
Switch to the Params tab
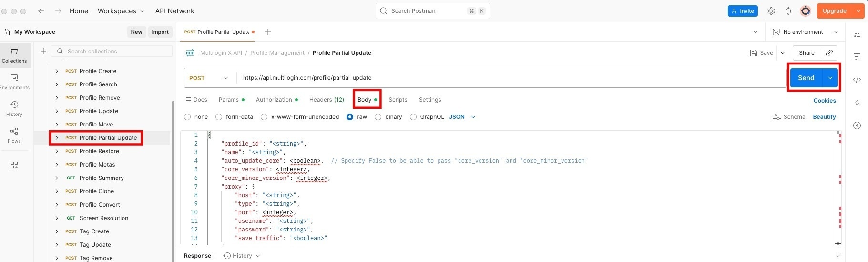click(231, 100)
